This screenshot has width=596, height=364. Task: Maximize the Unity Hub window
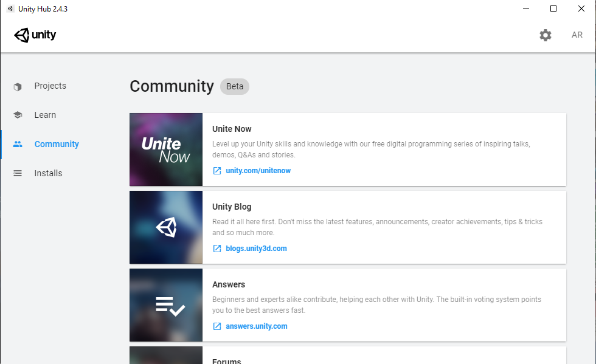[x=553, y=9]
